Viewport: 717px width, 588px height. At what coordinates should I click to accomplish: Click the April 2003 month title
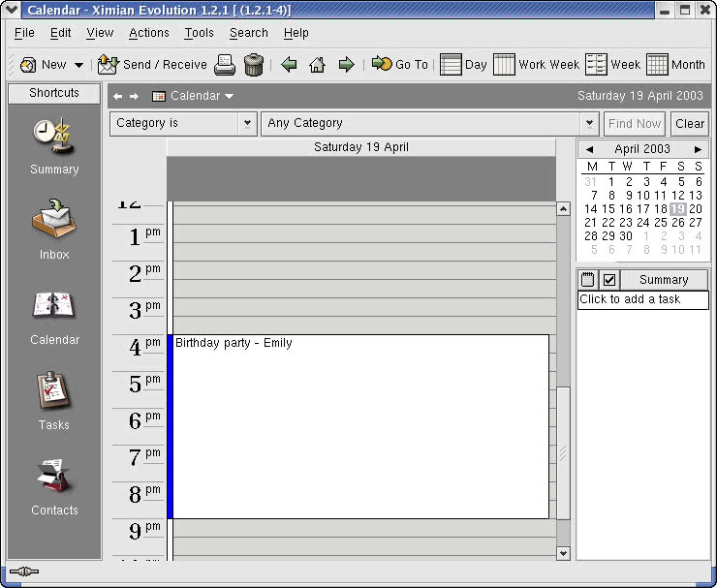coord(642,149)
